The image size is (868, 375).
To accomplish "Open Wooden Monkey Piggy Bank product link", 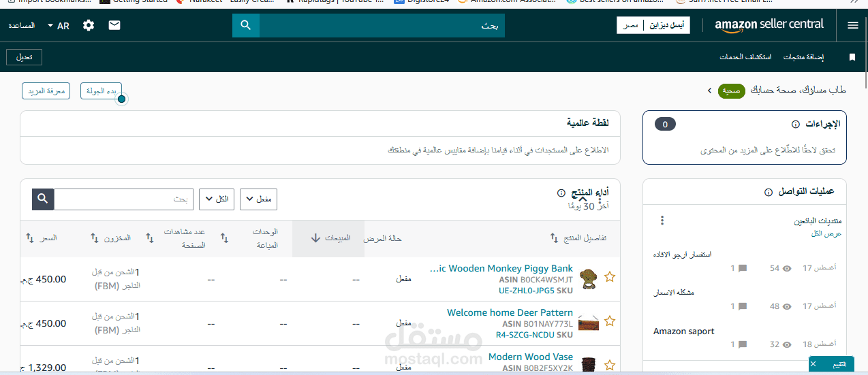I will pyautogui.click(x=502, y=268).
